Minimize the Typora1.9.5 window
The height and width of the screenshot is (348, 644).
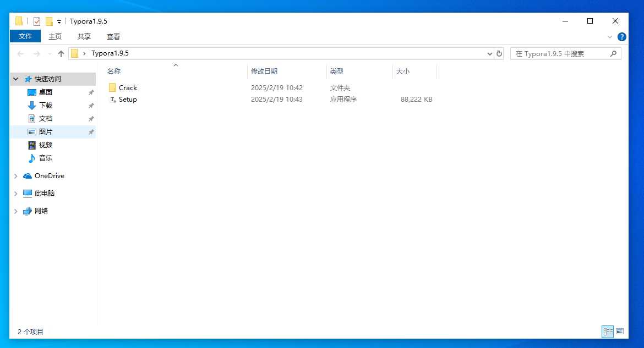(565, 21)
